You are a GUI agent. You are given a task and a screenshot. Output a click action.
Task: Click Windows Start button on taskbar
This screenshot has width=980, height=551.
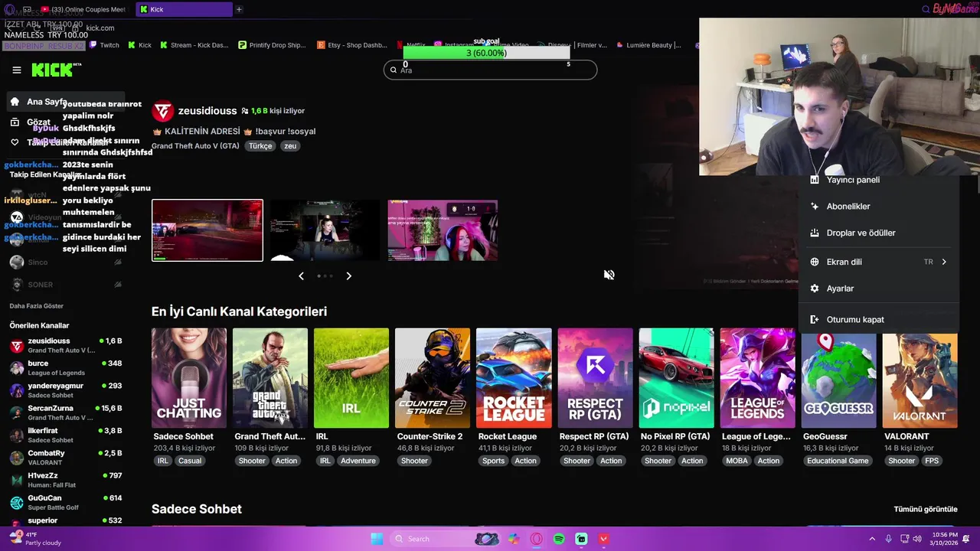pyautogui.click(x=377, y=539)
